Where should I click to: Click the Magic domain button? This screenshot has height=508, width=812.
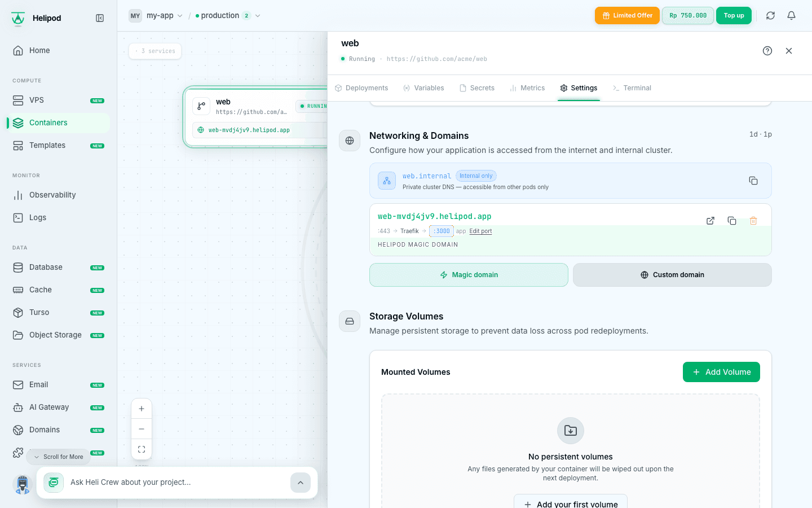469,275
